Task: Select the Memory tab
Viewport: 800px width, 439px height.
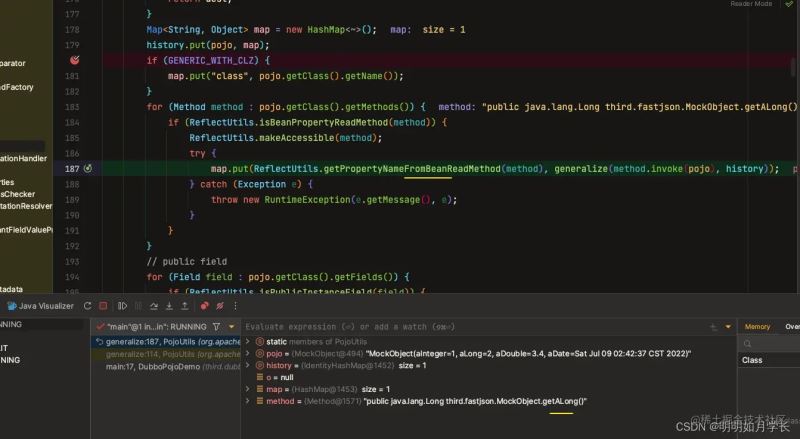Action: point(757,327)
